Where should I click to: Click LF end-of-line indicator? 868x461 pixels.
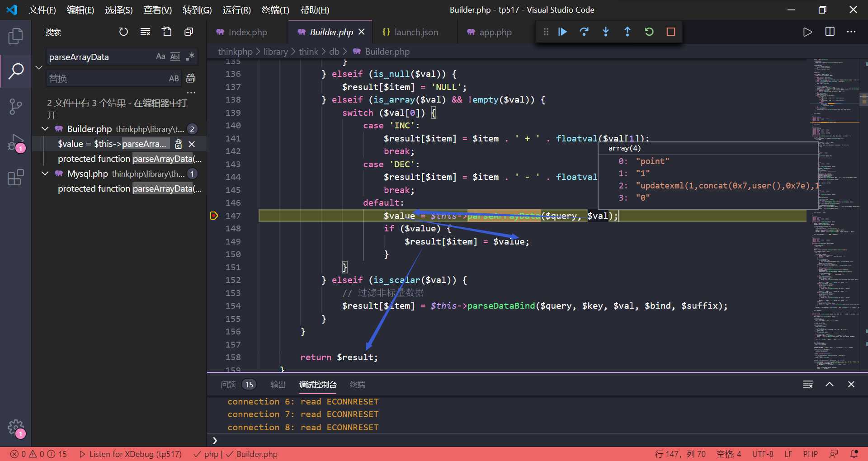788,454
